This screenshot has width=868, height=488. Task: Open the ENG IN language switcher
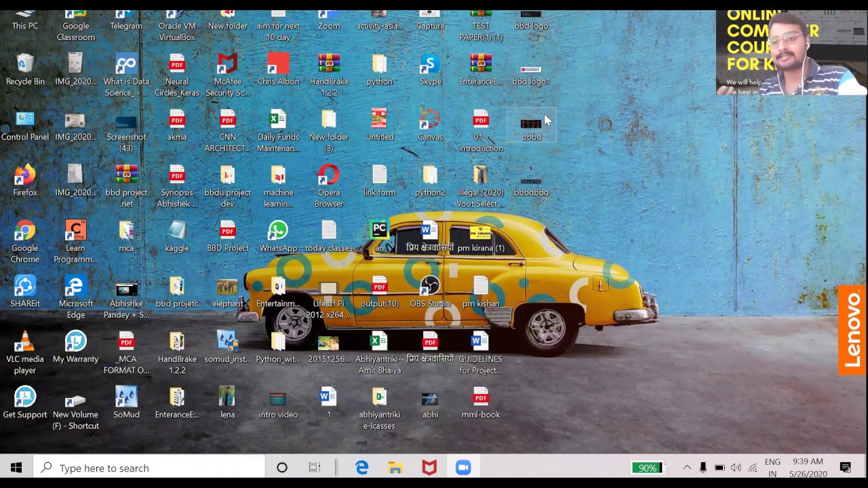(x=772, y=468)
